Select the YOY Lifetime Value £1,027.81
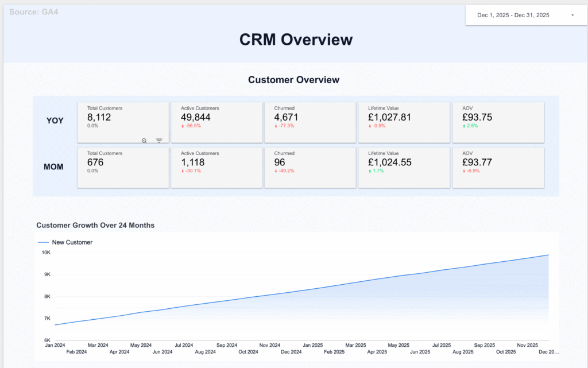588x368 pixels. tap(389, 117)
